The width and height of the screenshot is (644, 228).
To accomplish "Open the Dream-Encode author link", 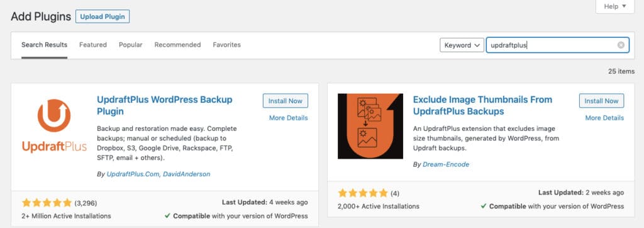I will [x=446, y=164].
